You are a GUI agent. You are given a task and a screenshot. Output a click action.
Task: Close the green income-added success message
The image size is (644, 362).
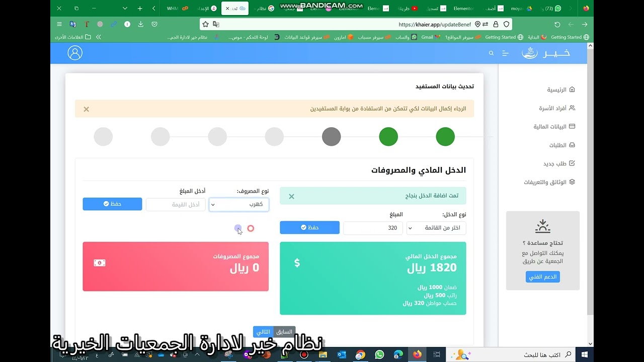[291, 197]
